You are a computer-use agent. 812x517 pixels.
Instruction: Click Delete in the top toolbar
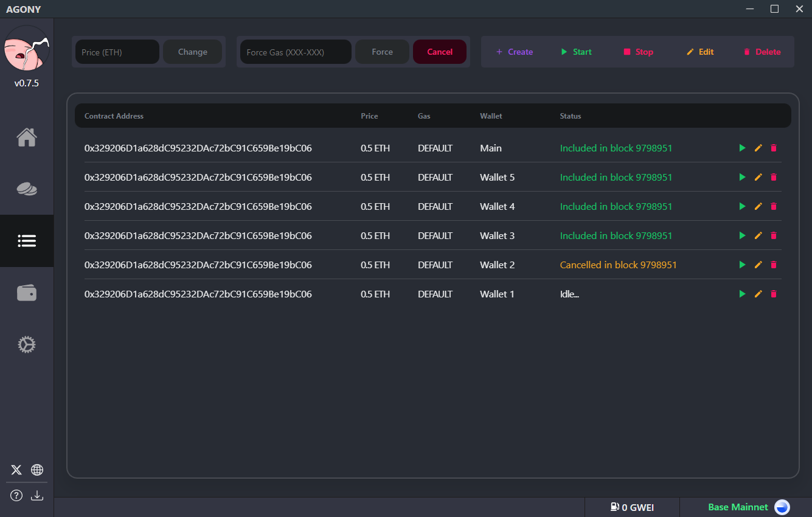tap(762, 52)
